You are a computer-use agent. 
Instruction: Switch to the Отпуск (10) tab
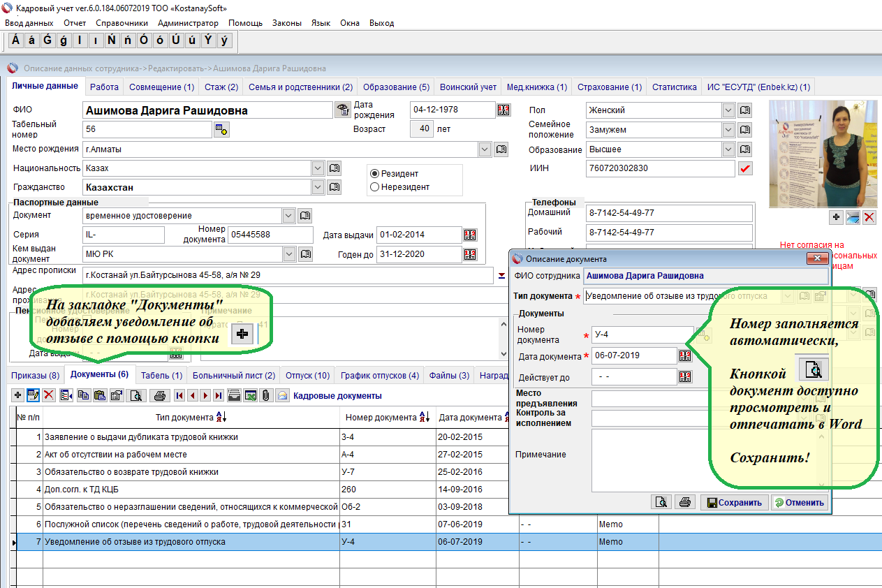(x=307, y=376)
